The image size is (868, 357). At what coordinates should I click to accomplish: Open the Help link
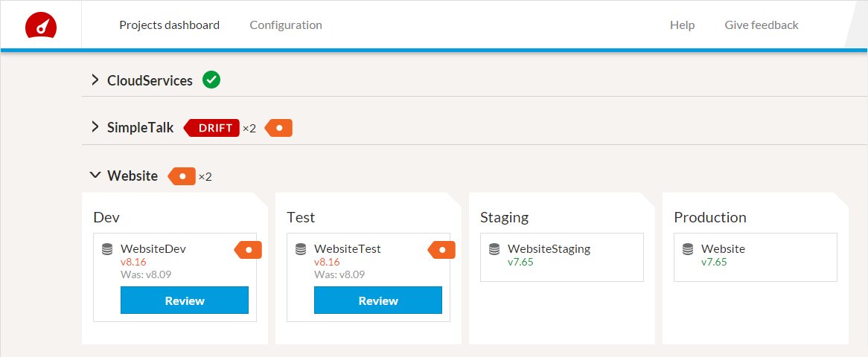[682, 25]
